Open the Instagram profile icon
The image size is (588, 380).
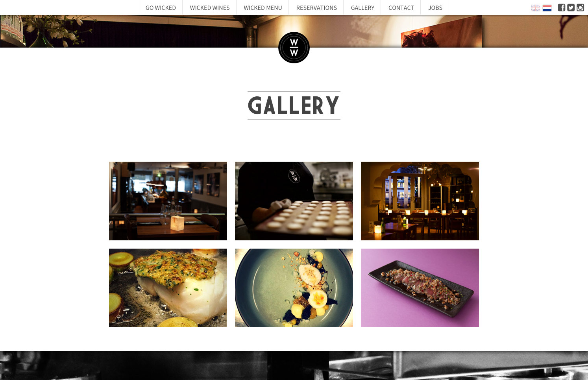pyautogui.click(x=580, y=7)
